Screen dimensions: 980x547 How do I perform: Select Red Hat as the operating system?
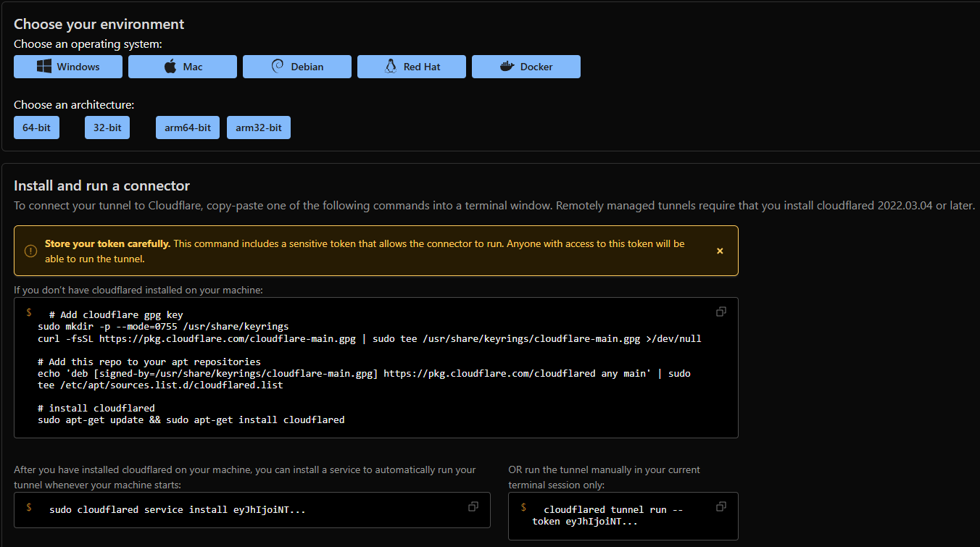click(412, 67)
